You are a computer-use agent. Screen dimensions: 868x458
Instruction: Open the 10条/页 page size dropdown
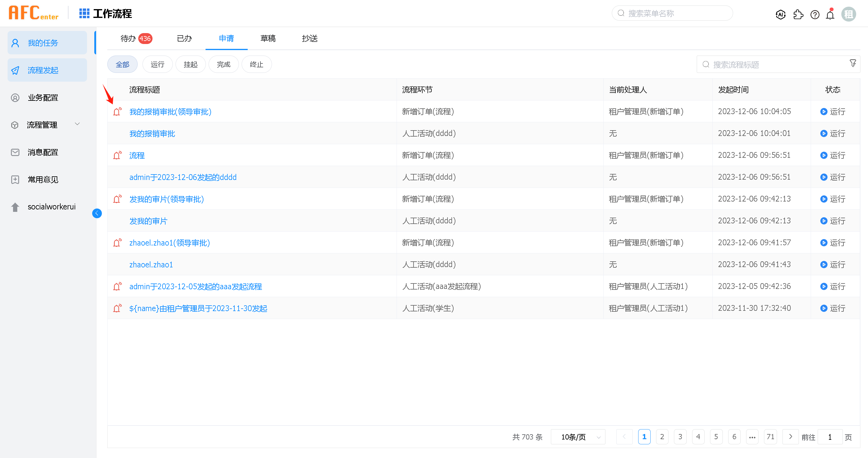tap(578, 437)
